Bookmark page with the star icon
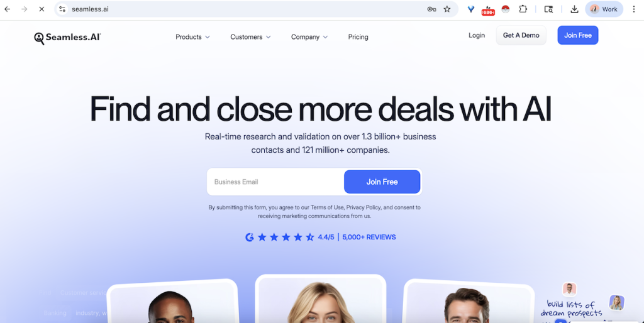The width and height of the screenshot is (644, 323). (447, 9)
